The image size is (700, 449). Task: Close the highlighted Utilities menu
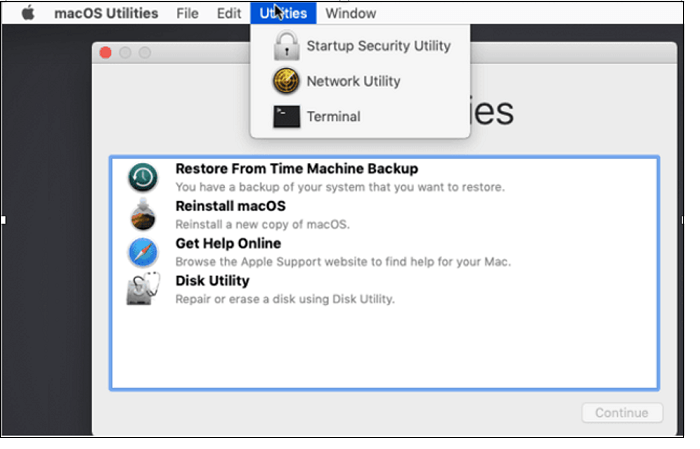pos(283,13)
